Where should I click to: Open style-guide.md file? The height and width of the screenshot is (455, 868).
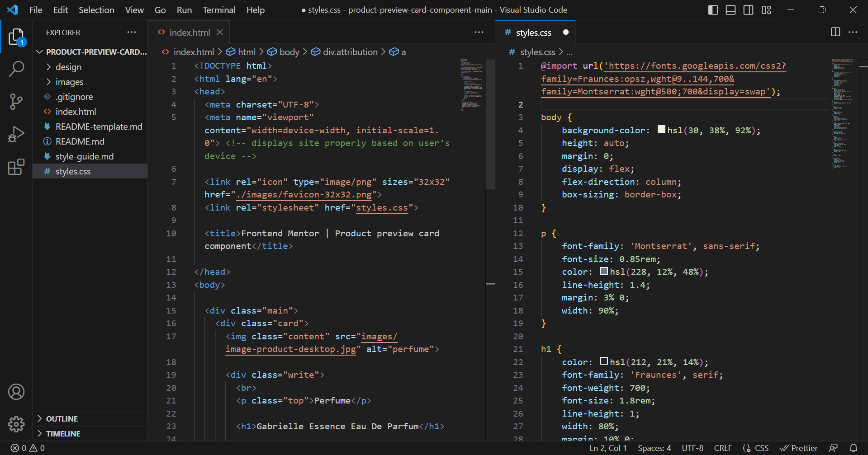(x=90, y=156)
